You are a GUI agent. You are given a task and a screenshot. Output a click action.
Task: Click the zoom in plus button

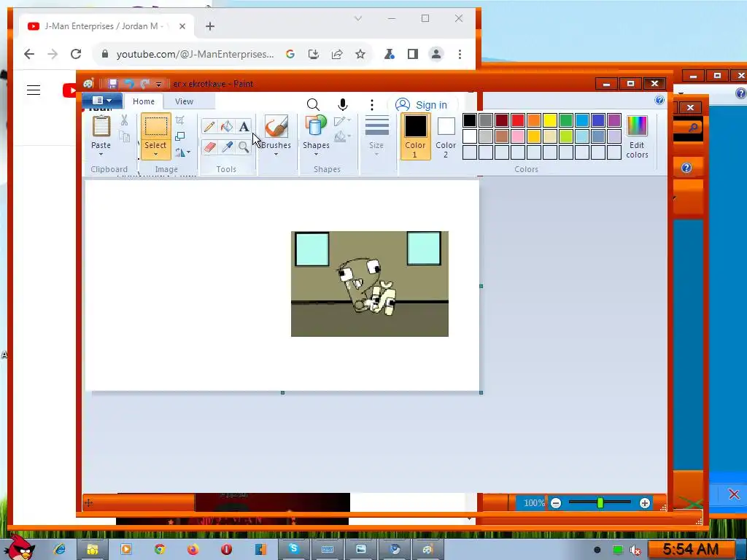(645, 503)
